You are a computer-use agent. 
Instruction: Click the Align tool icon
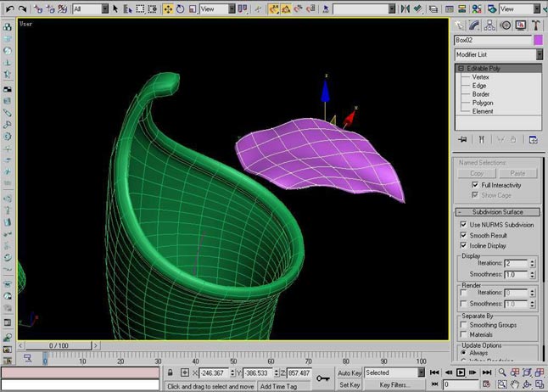click(x=417, y=8)
